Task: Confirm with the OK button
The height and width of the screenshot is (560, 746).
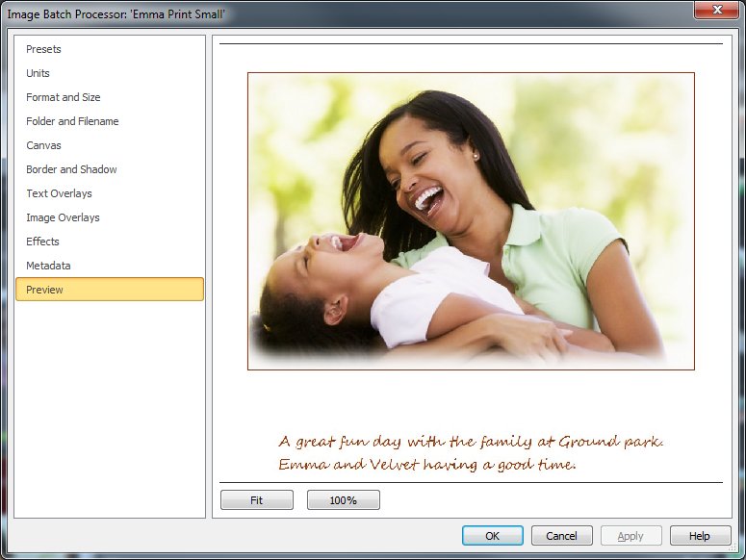Action: tap(493, 536)
